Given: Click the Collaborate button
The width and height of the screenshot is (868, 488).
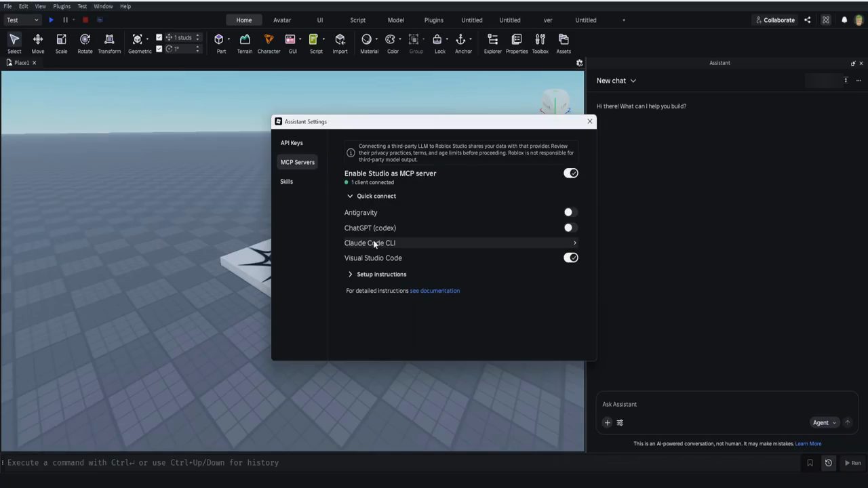Looking at the screenshot, I should pos(775,20).
